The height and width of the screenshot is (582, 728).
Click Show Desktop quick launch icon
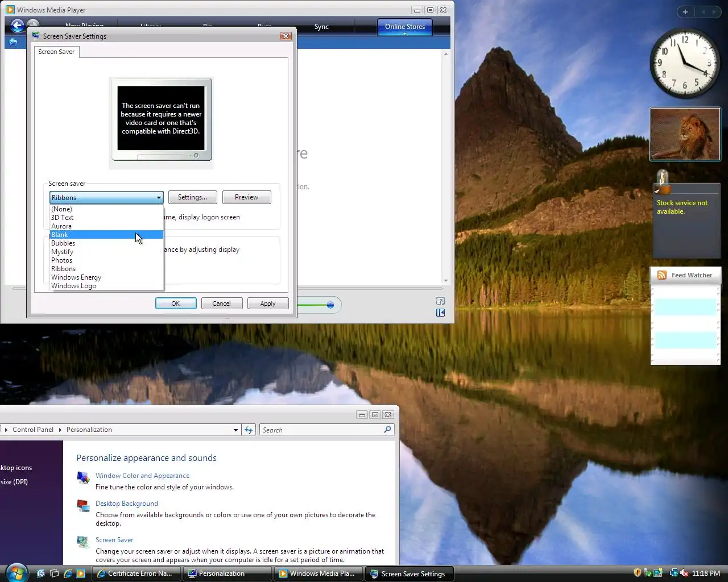(x=40, y=573)
